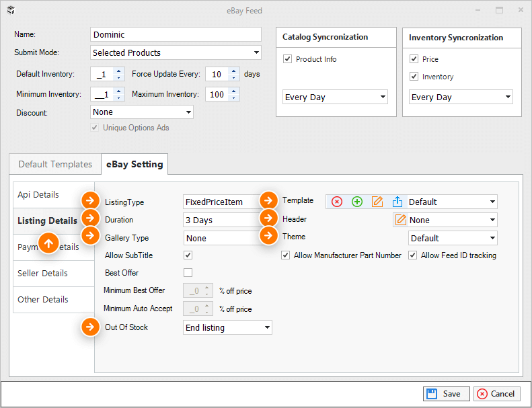Toggle Allow Feed ID tracking checkbox

tap(412, 255)
